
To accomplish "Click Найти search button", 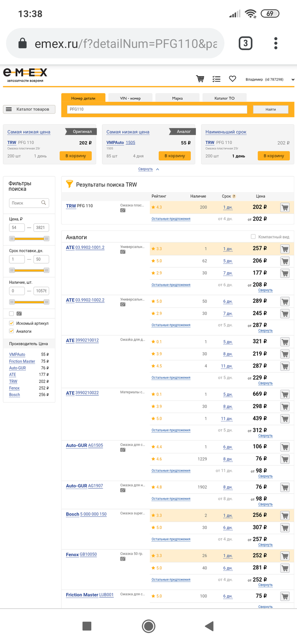I will (x=270, y=109).
